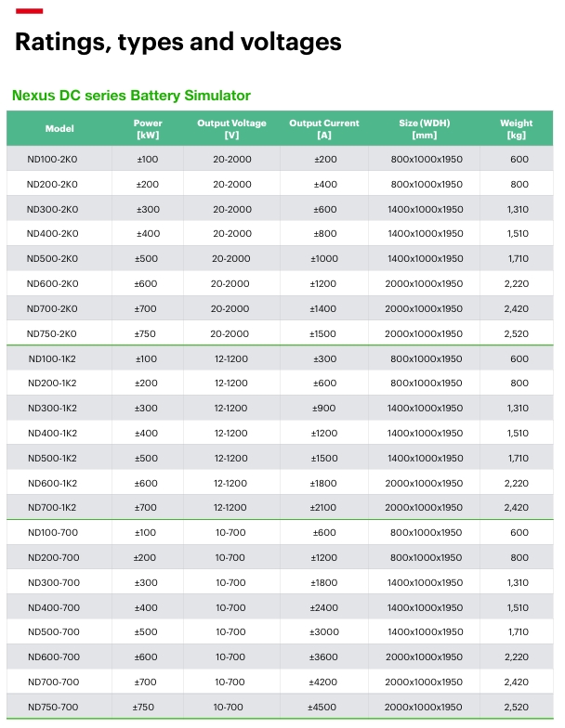Viewport: 565px width, 728px height.
Task: Click the Output Voltage [V] header
Action: point(232,129)
